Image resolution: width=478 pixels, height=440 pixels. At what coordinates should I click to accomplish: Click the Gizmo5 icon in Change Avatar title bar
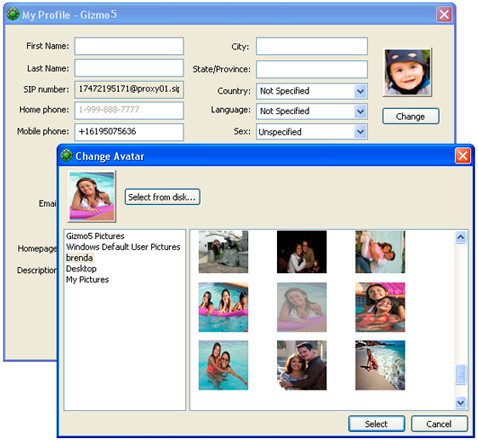click(66, 155)
